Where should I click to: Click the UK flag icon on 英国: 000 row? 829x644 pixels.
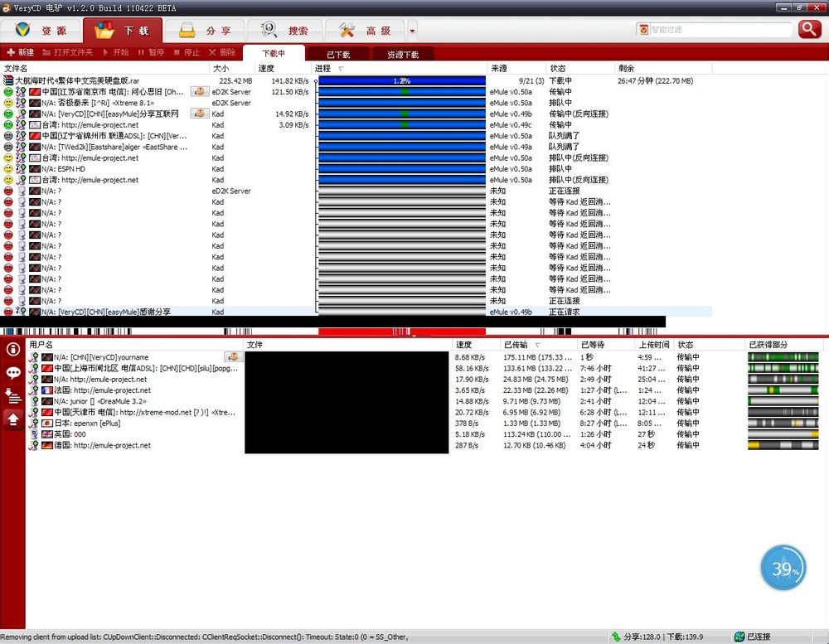[47, 434]
